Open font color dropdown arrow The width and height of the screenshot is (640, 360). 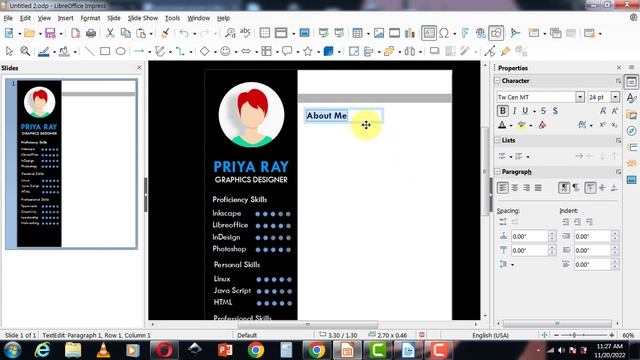(511, 126)
